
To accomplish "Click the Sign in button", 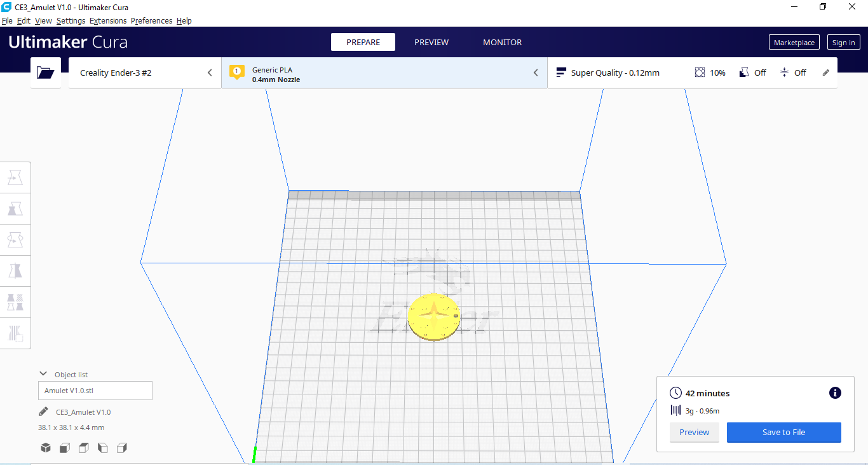I will [843, 43].
